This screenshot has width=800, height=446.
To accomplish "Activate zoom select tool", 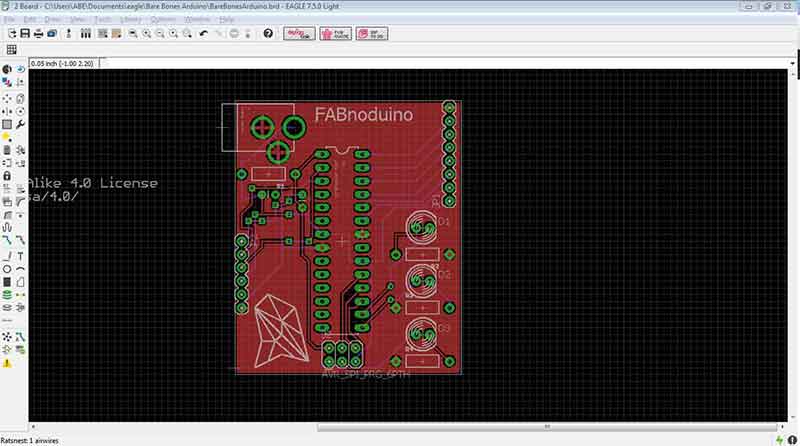I will pyautogui.click(x=187, y=34).
